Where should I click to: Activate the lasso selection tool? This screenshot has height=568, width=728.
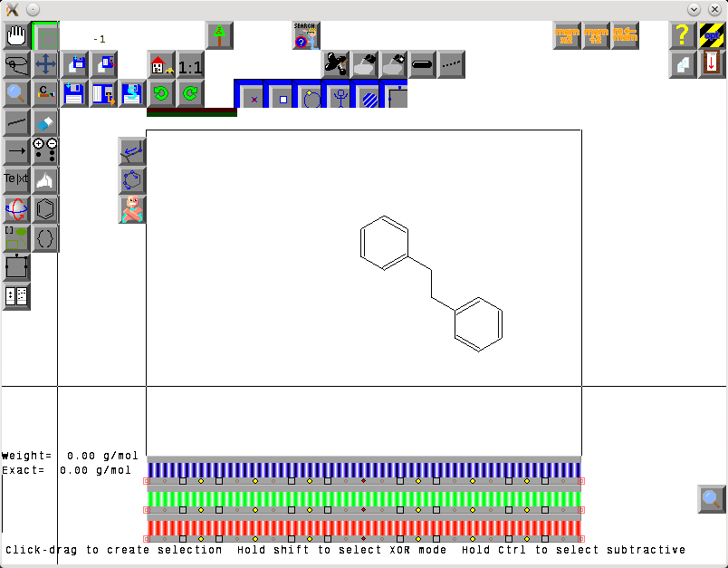(16, 64)
